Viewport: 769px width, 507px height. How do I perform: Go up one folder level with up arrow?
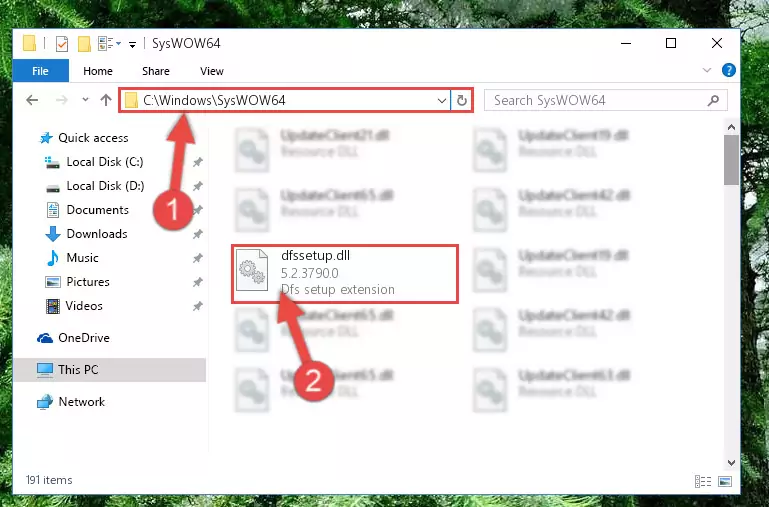coord(106,101)
